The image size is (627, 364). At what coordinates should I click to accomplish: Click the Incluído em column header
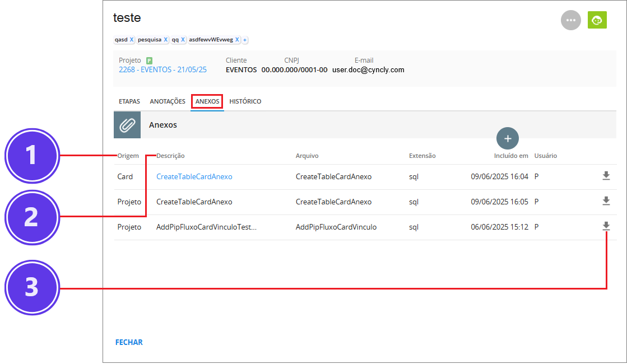point(511,156)
